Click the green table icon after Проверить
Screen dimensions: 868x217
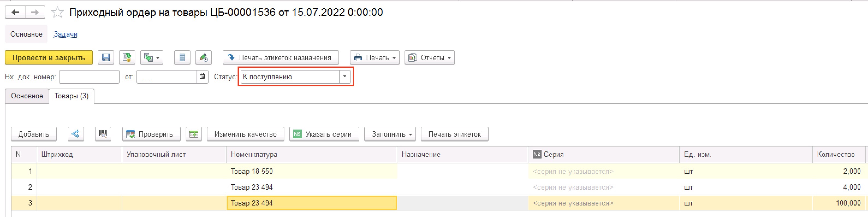(194, 134)
